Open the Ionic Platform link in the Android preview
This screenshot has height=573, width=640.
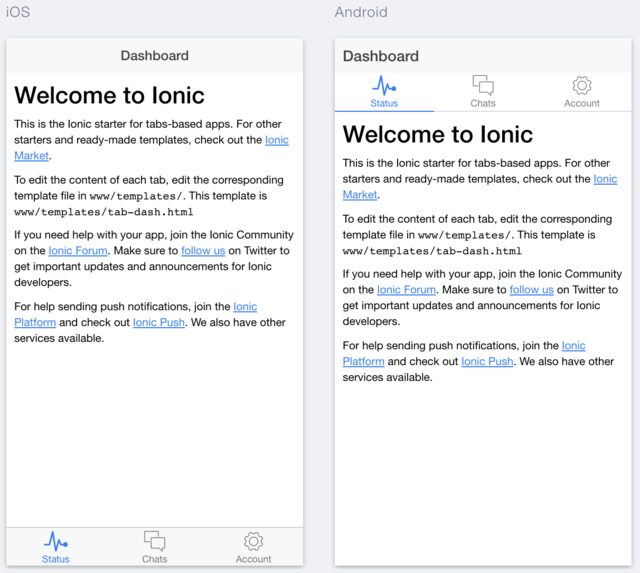pyautogui.click(x=364, y=362)
